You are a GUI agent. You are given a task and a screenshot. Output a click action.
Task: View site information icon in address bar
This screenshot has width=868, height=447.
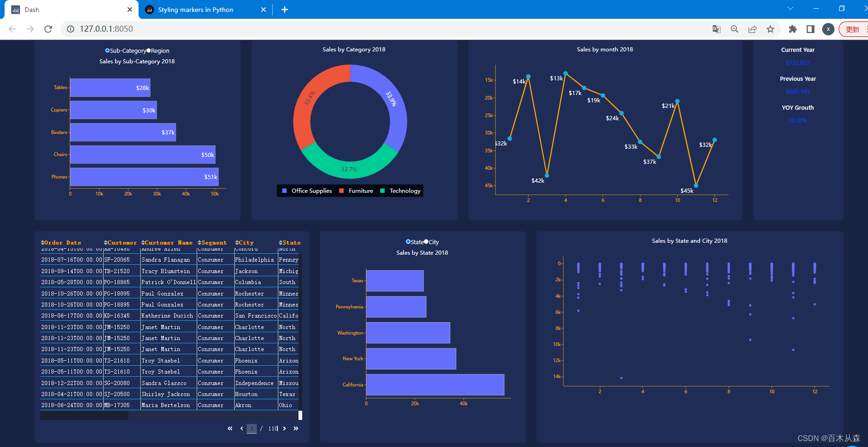(71, 29)
